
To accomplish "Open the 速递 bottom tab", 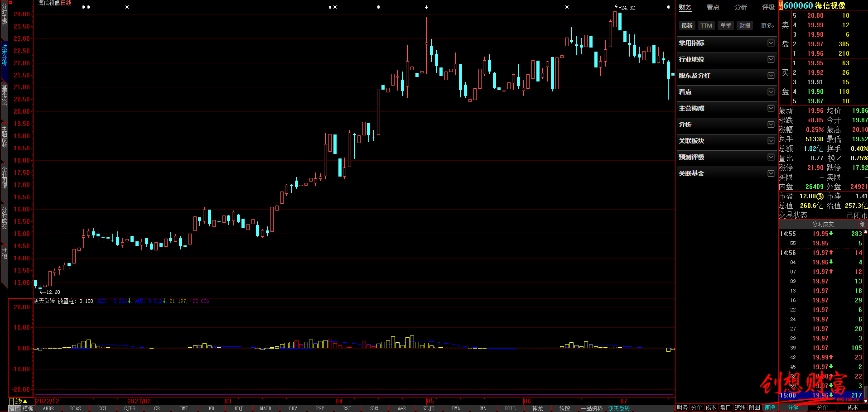I will click(x=770, y=408).
